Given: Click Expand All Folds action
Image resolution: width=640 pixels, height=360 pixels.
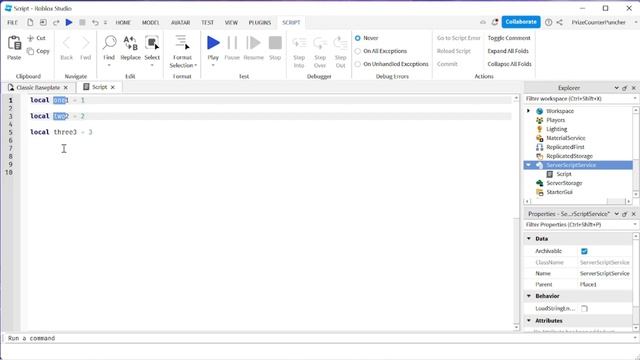Looking at the screenshot, I should [x=508, y=51].
